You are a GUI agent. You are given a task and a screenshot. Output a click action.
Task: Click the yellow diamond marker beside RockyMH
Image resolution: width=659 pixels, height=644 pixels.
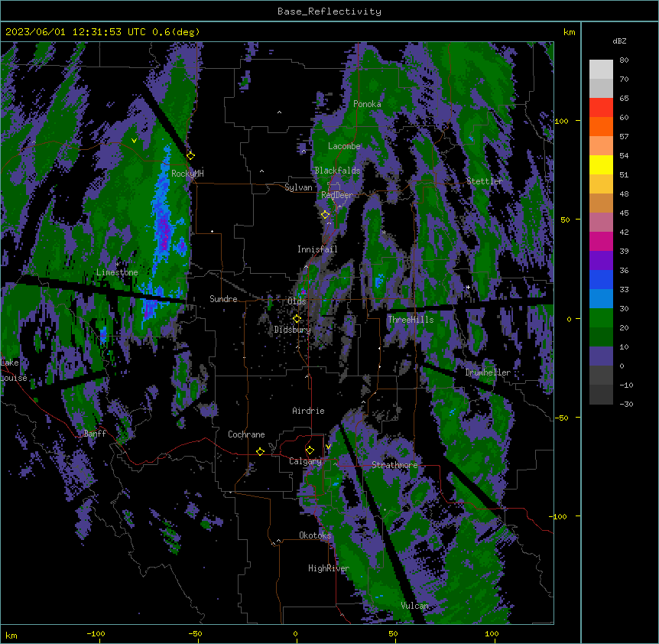pyautogui.click(x=190, y=156)
